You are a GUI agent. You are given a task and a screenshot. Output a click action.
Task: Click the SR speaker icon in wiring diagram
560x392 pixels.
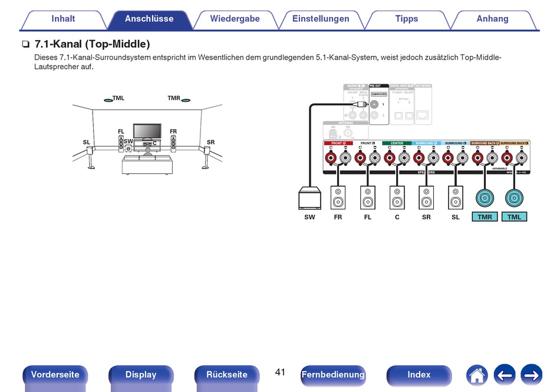[x=426, y=197]
